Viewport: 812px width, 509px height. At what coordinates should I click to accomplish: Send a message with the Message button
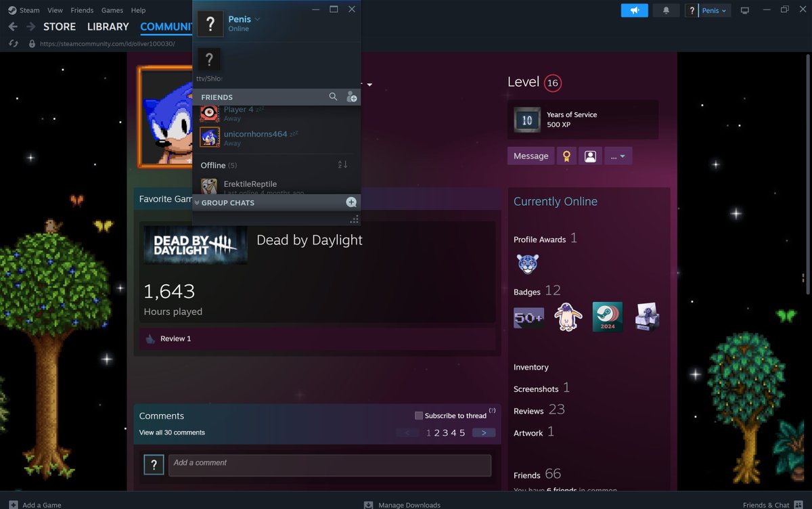[x=531, y=156]
